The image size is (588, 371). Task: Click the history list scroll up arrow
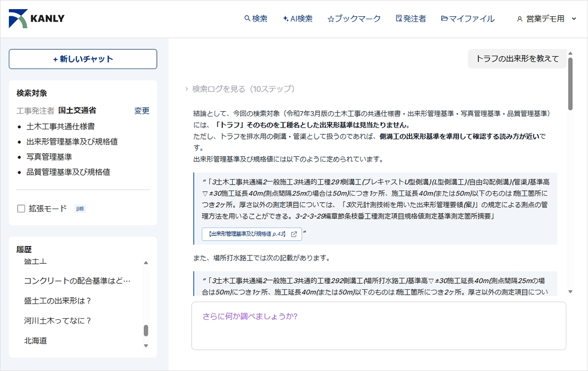point(146,263)
